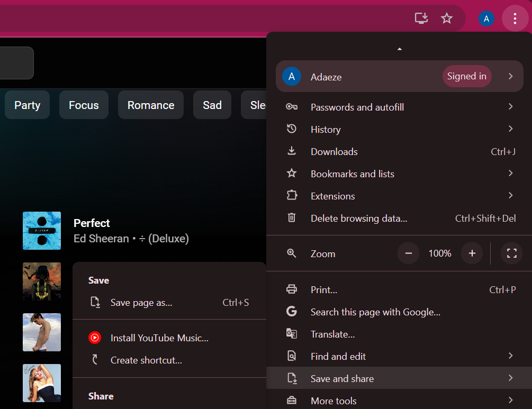Viewport: 532px width, 409px height.
Task: Choose Create shortcut from the menu
Action: 146,360
